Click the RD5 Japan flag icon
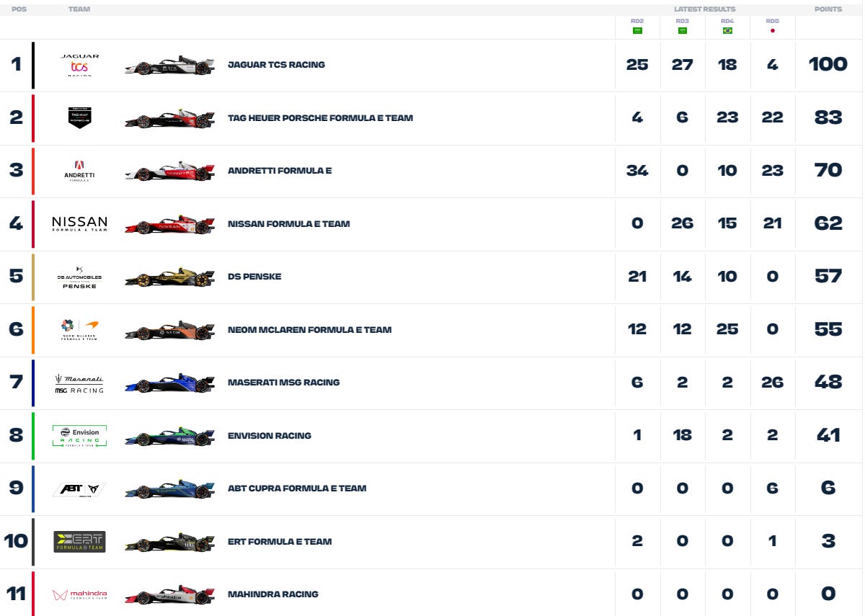 tap(772, 31)
